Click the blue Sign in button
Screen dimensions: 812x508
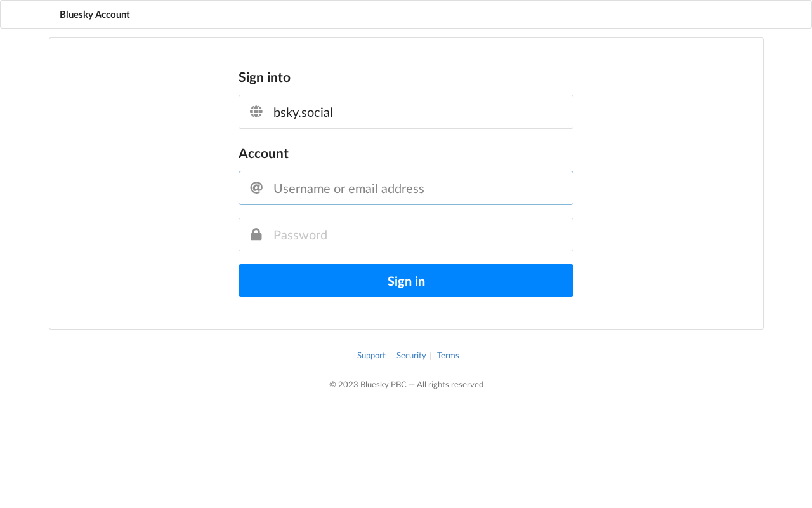(406, 281)
